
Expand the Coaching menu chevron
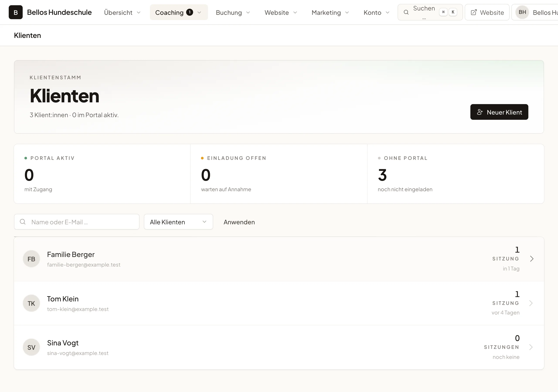(x=199, y=12)
